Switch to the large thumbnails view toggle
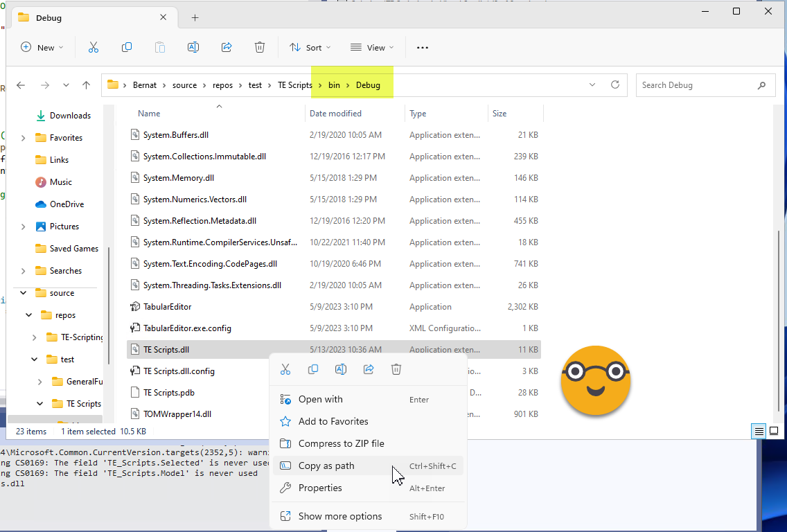This screenshot has height=532, width=787. [774, 432]
